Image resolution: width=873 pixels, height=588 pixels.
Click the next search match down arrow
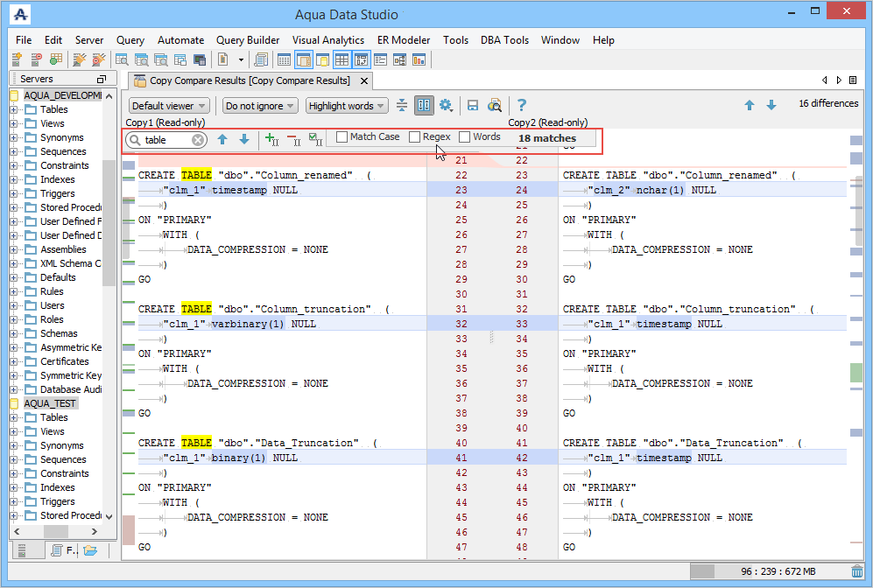tap(244, 139)
